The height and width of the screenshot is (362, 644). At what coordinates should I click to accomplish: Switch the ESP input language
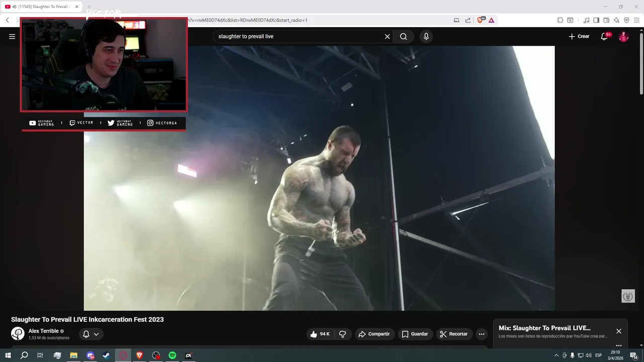click(598, 355)
